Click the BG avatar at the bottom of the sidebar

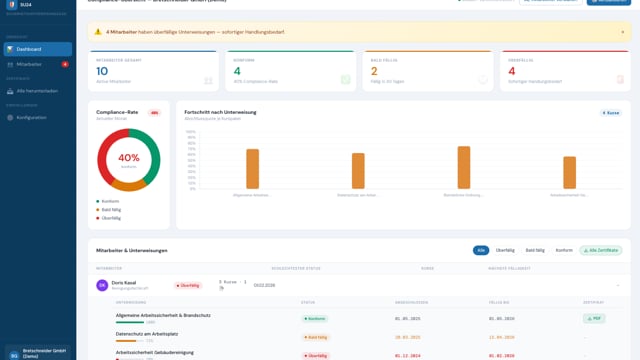(x=14, y=356)
